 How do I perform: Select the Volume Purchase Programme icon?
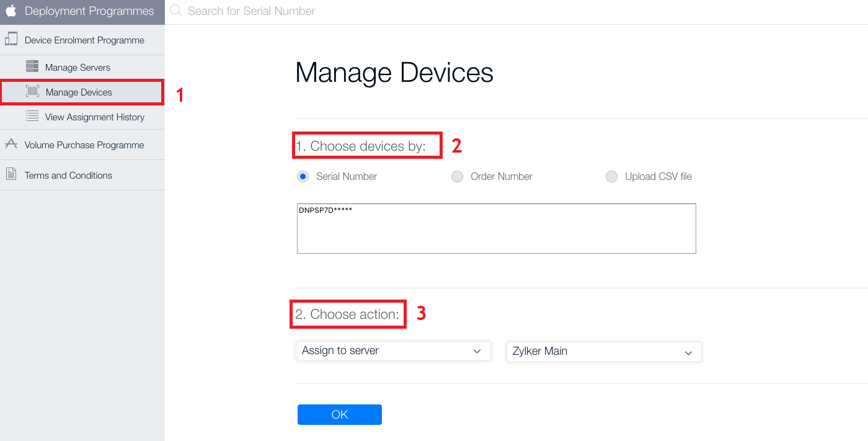[x=11, y=143]
